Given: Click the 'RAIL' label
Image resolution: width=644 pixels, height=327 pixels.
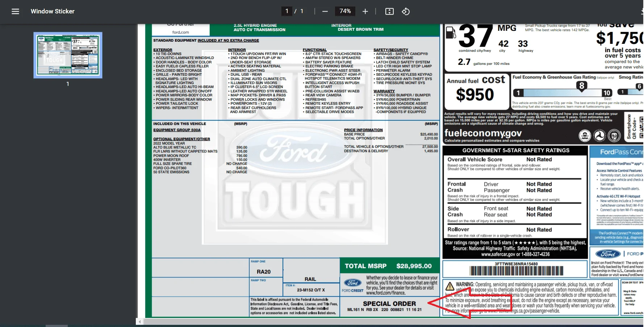Looking at the screenshot, I should pos(310,279).
